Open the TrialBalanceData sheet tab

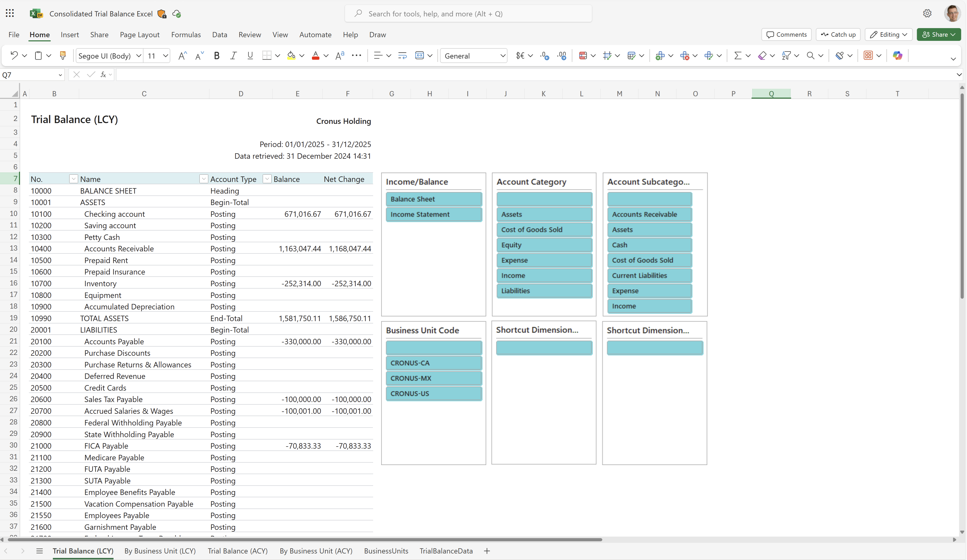(446, 551)
